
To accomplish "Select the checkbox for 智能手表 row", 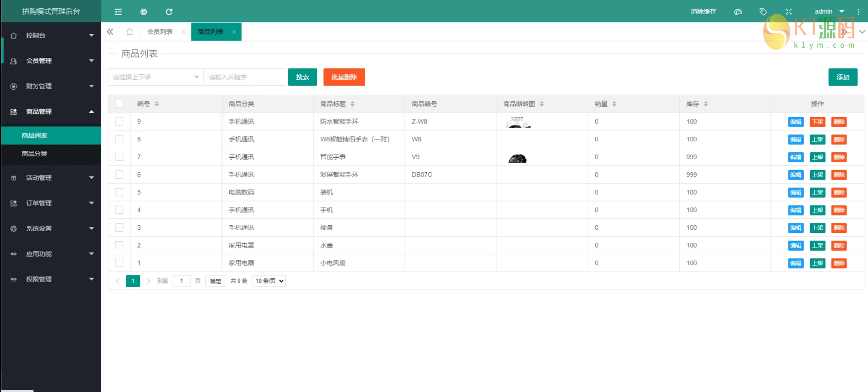I will pyautogui.click(x=119, y=157).
